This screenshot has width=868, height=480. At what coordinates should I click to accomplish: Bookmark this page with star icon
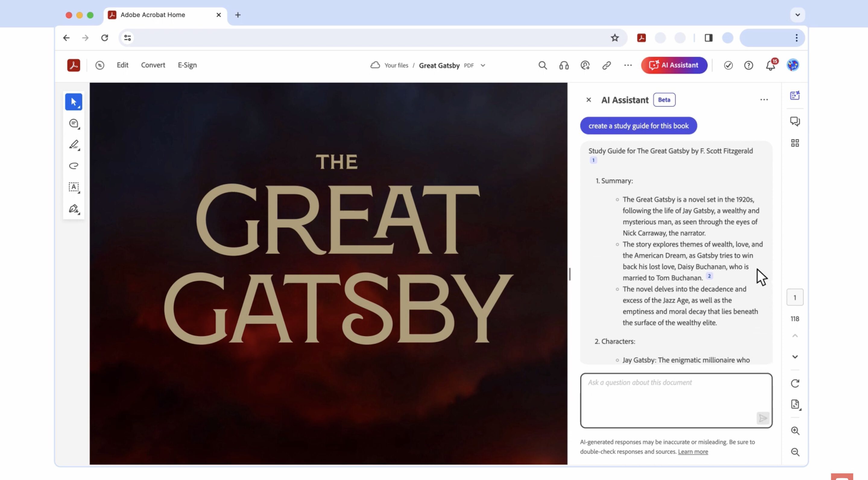pos(615,38)
